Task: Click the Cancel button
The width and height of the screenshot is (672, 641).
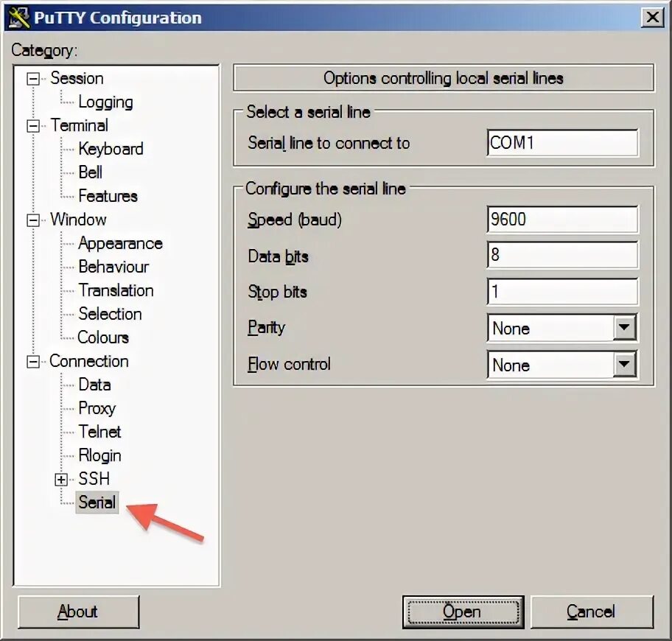Action: (x=592, y=612)
